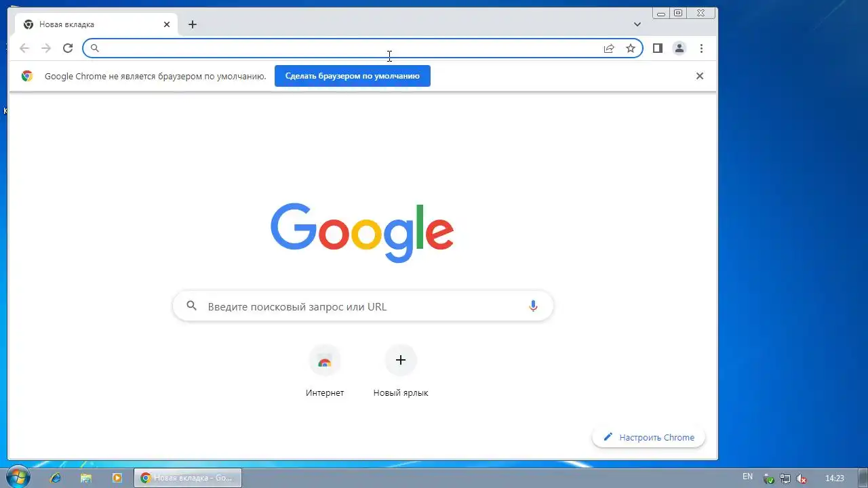Open the profile avatar menu
Image resolution: width=868 pixels, height=488 pixels.
click(x=679, y=48)
